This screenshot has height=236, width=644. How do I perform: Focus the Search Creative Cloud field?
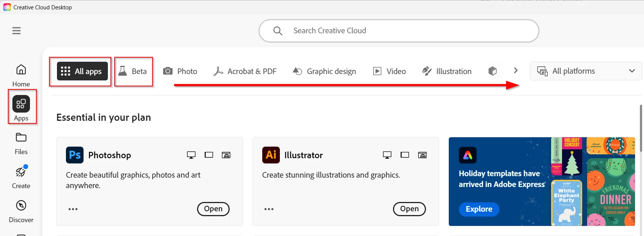pos(399,31)
